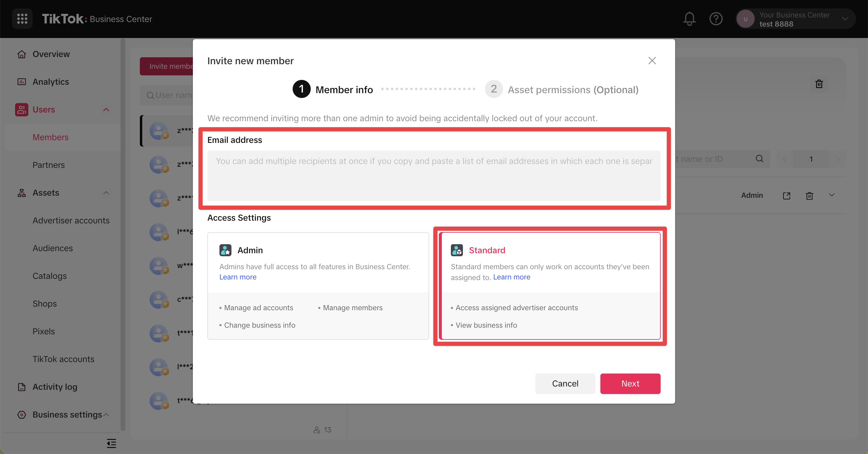
Task: Click the help question mark icon
Action: point(716,19)
